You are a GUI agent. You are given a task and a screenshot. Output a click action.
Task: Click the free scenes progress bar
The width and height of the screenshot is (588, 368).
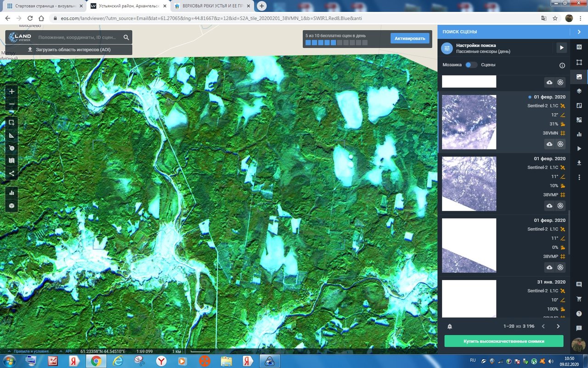(x=336, y=42)
